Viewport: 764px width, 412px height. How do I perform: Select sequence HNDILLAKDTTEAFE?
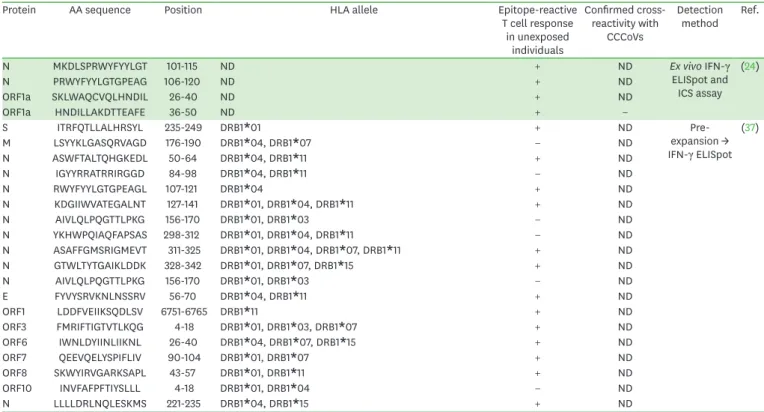100,112
